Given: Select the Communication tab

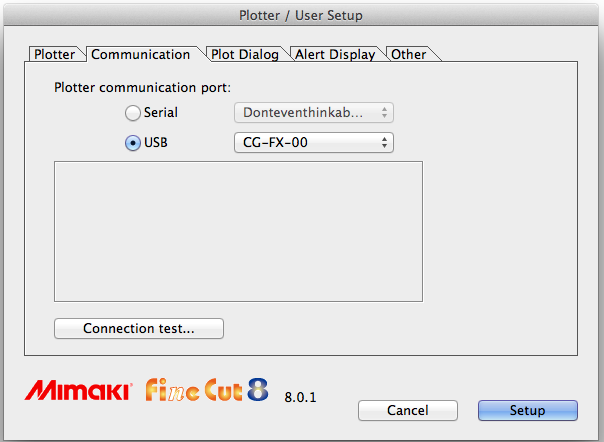Looking at the screenshot, I should point(140,54).
